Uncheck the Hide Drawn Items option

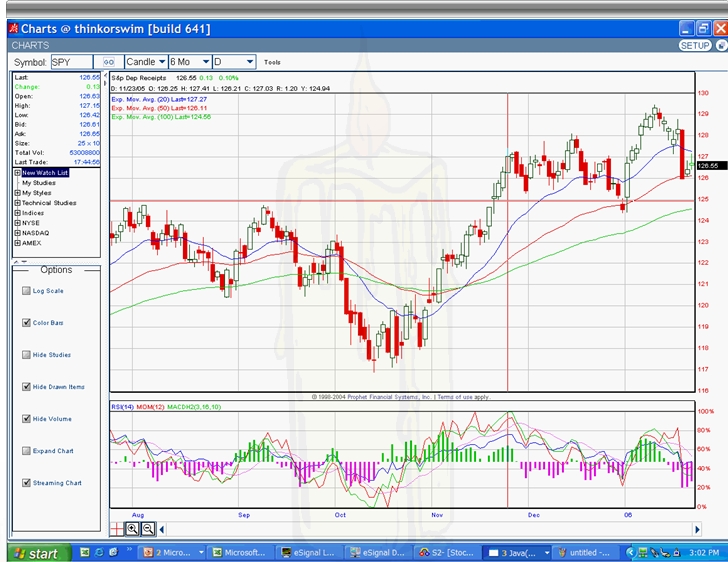pos(26,386)
